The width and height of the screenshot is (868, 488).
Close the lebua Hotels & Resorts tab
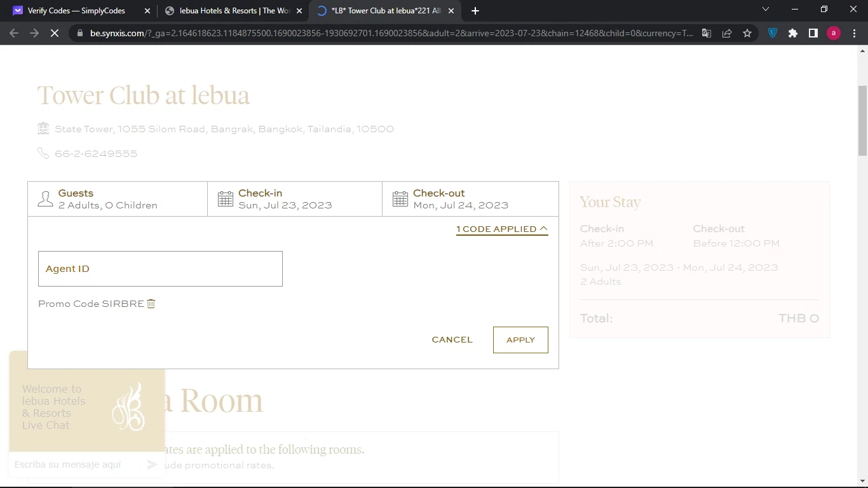299,11
